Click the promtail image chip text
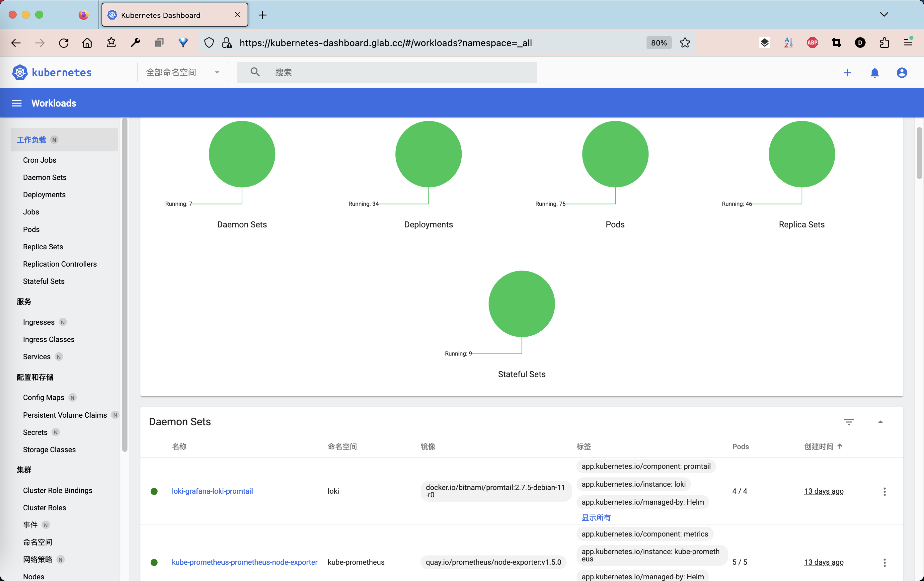 [496, 491]
